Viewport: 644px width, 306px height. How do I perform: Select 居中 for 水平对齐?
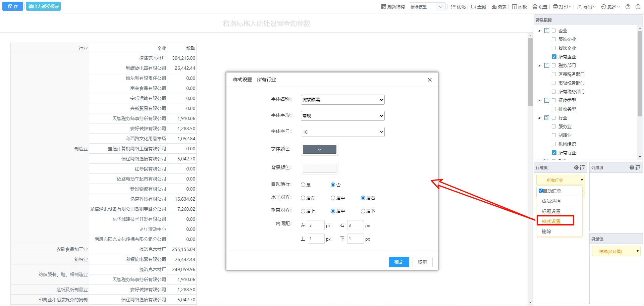click(333, 198)
